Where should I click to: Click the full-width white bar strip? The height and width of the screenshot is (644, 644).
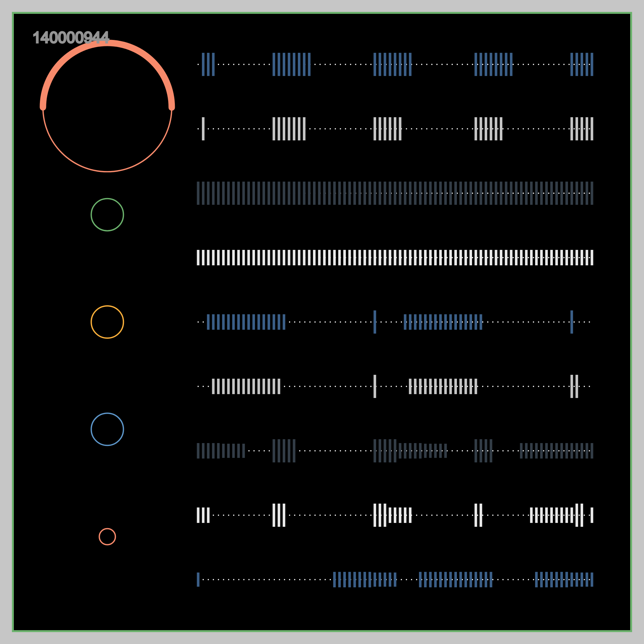point(395,258)
